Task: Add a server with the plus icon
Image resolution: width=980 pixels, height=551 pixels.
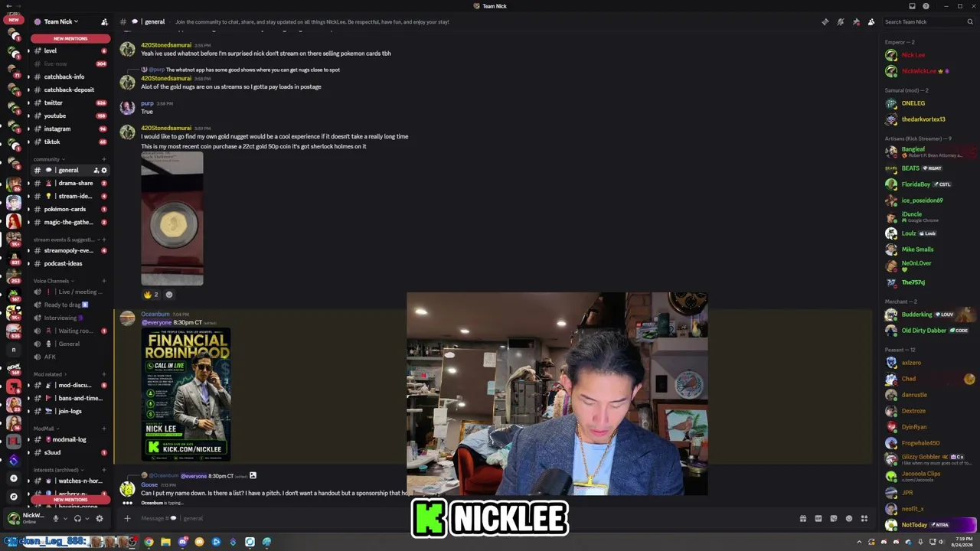Action: click(13, 478)
